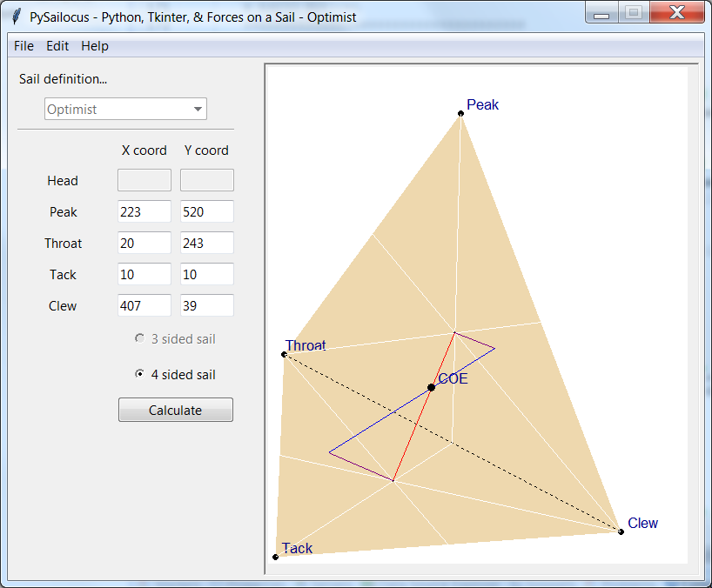Open the Help menu
The width and height of the screenshot is (712, 588).
(95, 46)
